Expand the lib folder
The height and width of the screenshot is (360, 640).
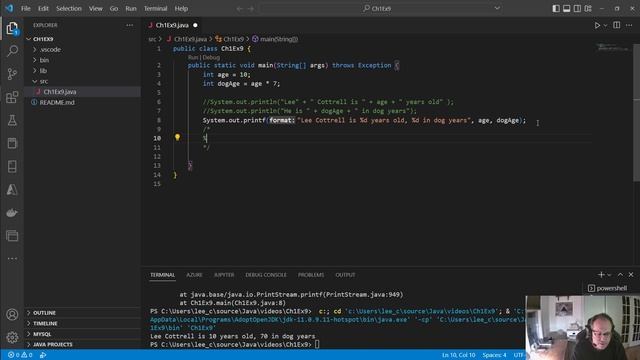pos(43,71)
